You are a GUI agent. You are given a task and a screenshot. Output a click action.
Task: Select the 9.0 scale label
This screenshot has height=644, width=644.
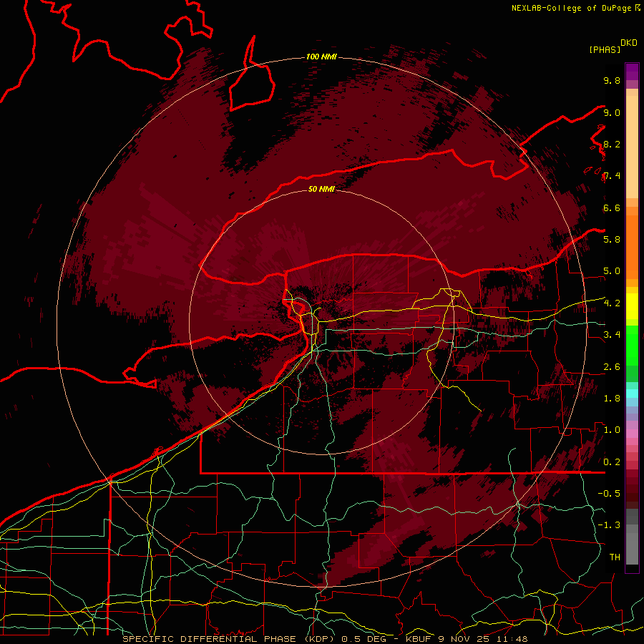(612, 112)
